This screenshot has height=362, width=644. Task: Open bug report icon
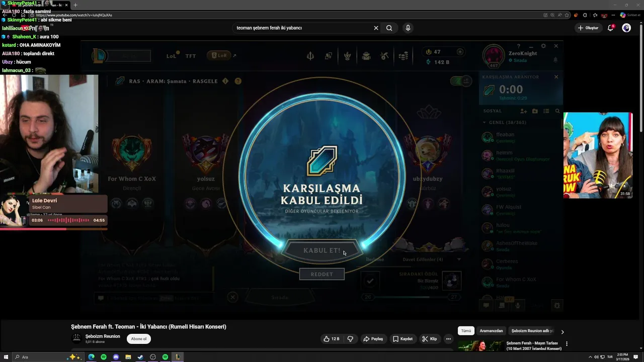557,305
